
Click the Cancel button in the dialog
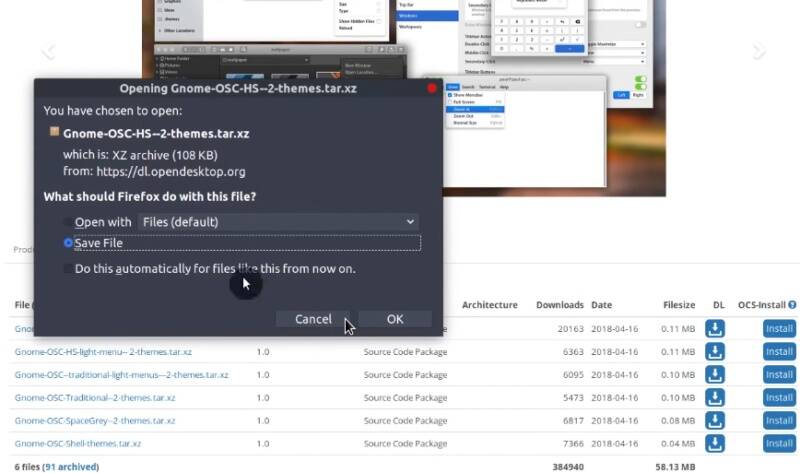pos(313,319)
